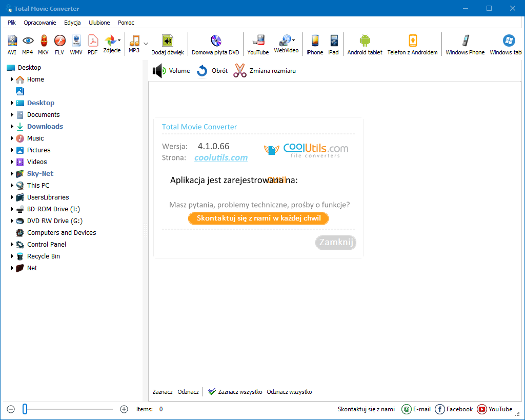Expand the Desktop subfolder node
The height and width of the screenshot is (420, 525).
click(x=12, y=103)
